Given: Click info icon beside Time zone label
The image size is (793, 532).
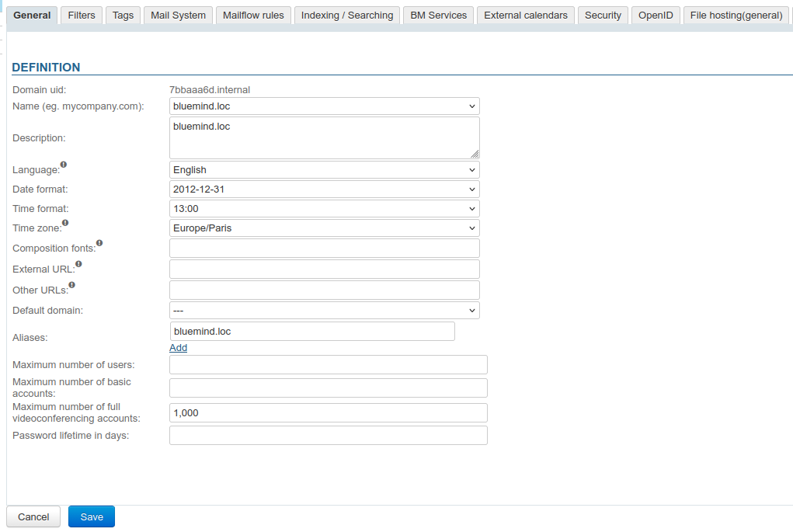Looking at the screenshot, I should (x=65, y=224).
